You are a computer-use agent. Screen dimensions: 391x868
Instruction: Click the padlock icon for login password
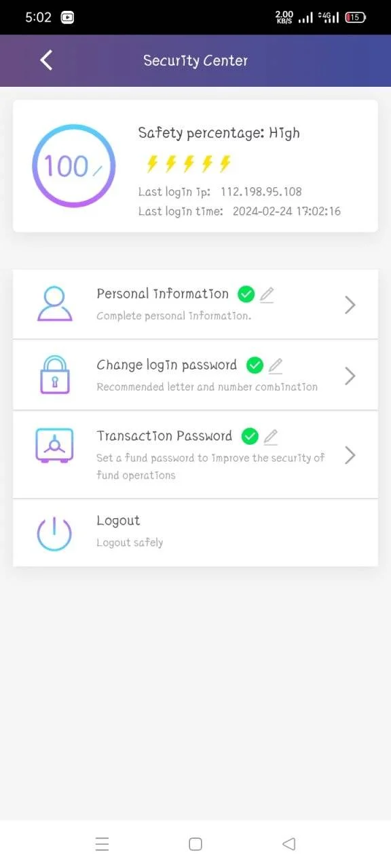point(54,375)
